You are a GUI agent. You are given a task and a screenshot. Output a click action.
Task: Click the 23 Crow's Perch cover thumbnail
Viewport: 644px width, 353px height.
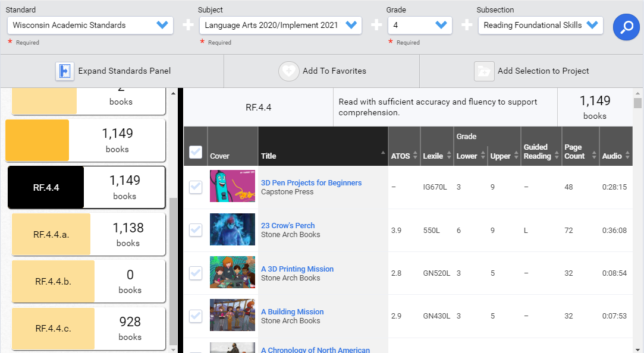pos(232,230)
